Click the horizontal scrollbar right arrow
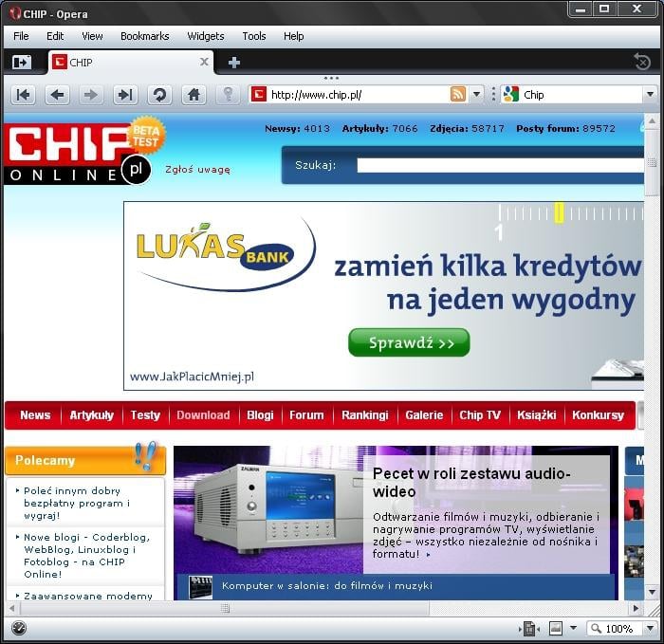 [636, 609]
